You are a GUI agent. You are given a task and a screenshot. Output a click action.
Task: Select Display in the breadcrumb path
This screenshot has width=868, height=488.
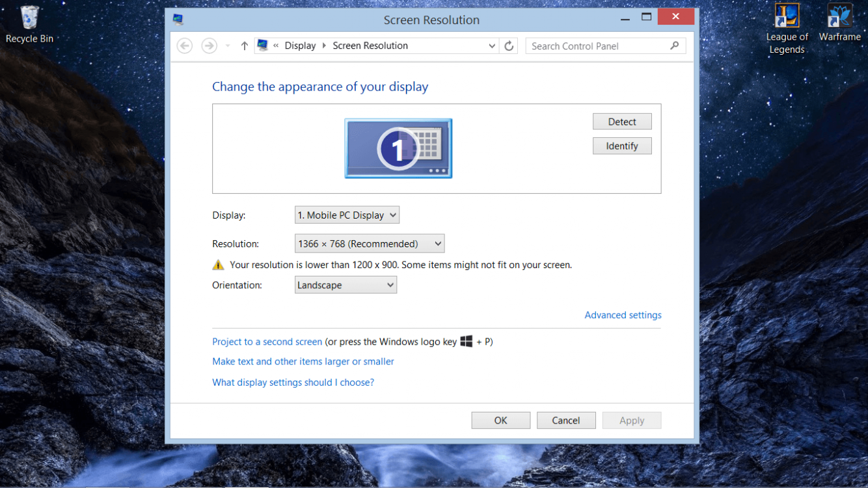[300, 46]
